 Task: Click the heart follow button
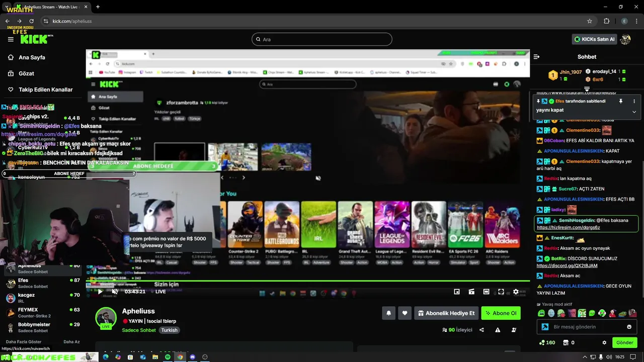[x=405, y=313]
